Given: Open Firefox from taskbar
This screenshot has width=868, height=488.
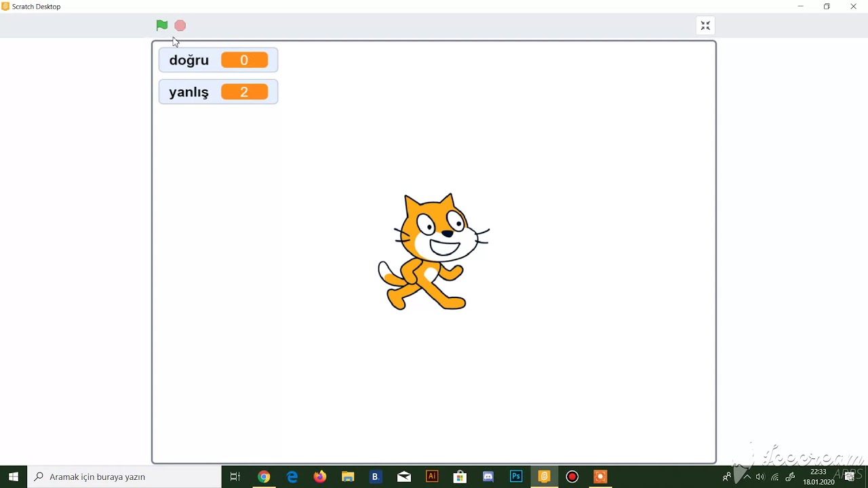Looking at the screenshot, I should [320, 476].
